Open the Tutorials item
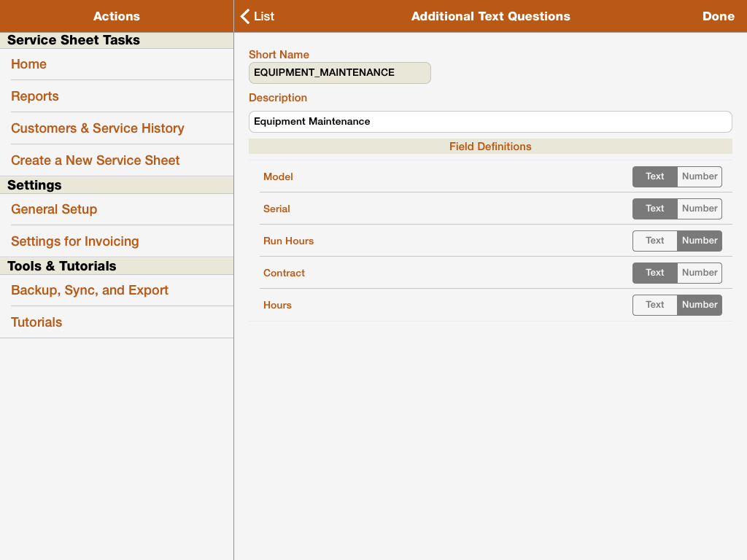Screen dimensions: 747x560 [36, 322]
